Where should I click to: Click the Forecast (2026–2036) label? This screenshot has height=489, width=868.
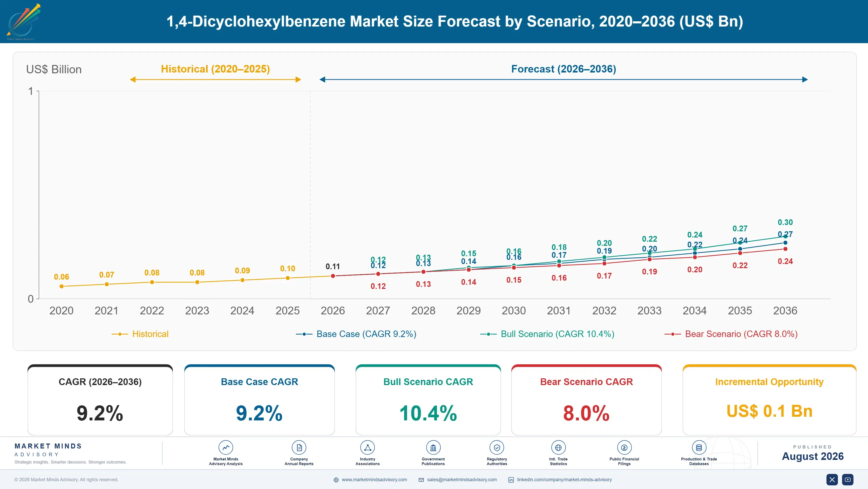point(563,69)
